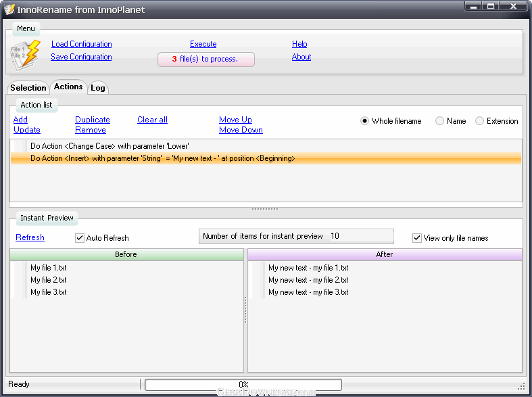Click the Load Configuration link
Viewport: 532px width, 397px height.
click(x=81, y=44)
